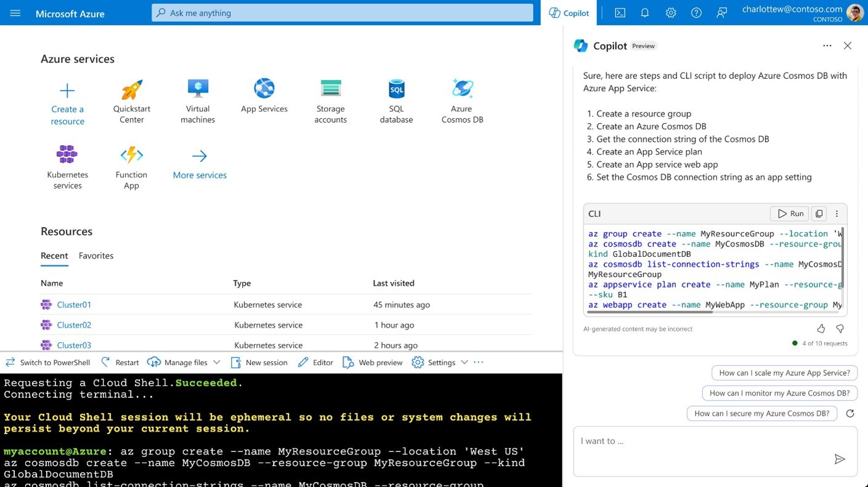Image resolution: width=868 pixels, height=487 pixels.
Task: Run the CLI script in Copilot
Action: coord(789,214)
